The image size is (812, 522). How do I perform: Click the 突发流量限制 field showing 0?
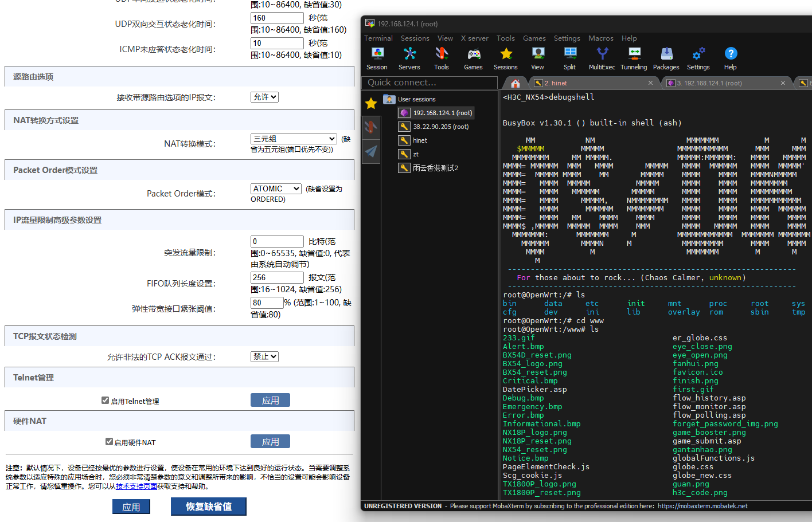[x=277, y=241]
